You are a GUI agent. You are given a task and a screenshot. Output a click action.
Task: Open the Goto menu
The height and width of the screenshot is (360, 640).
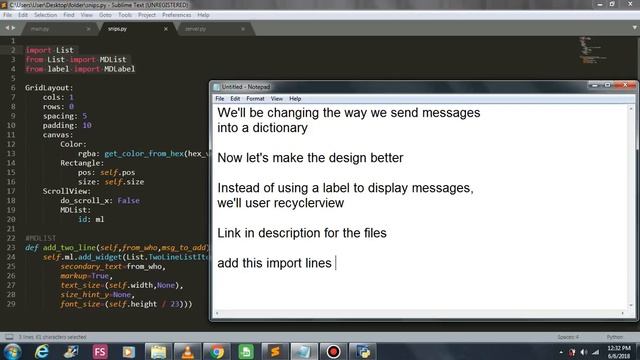click(x=105, y=15)
